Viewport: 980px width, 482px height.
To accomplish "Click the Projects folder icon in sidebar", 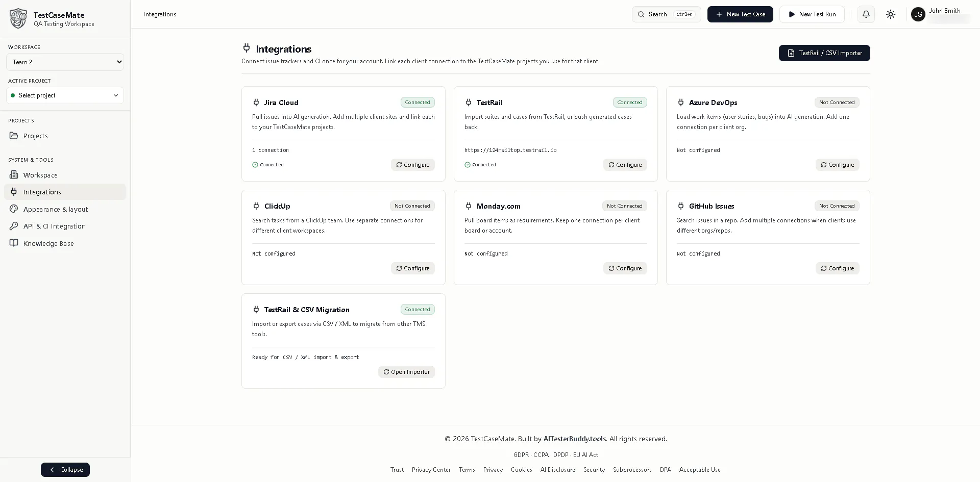I will click(14, 136).
